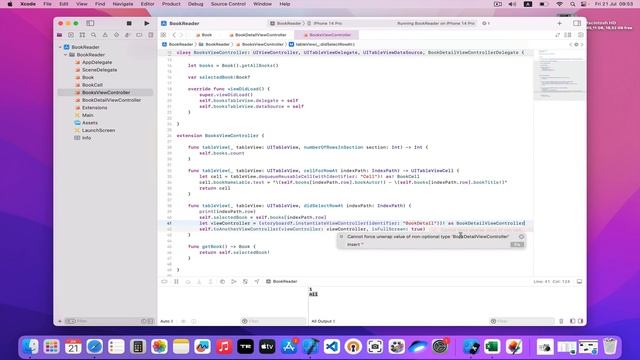The width and height of the screenshot is (640, 360).
Task: Open the Editor menu
Action: (x=147, y=4)
